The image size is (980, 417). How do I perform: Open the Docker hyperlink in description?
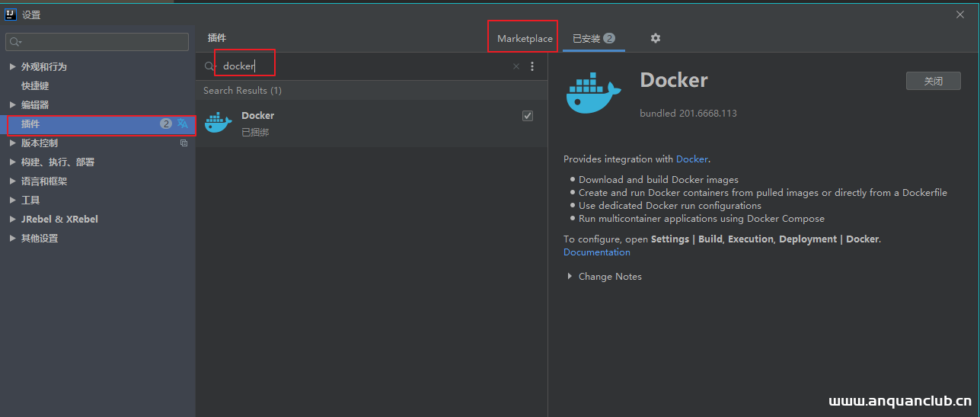(692, 159)
